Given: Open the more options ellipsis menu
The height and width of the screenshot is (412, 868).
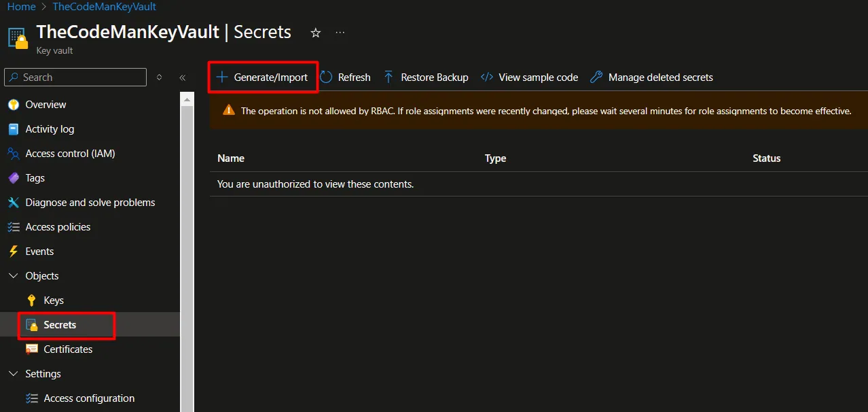Looking at the screenshot, I should (340, 33).
